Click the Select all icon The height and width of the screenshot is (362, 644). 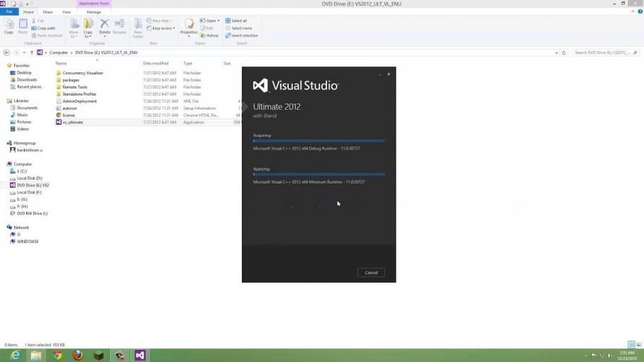coord(236,21)
